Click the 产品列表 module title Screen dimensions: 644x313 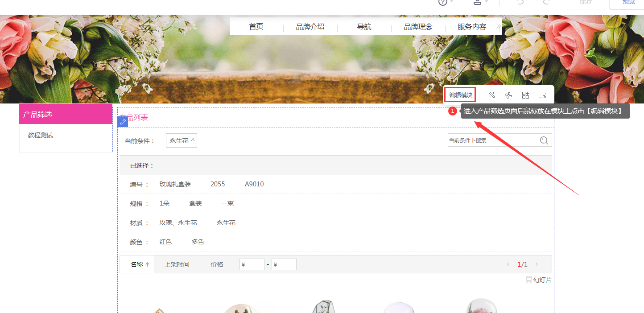[x=134, y=118]
